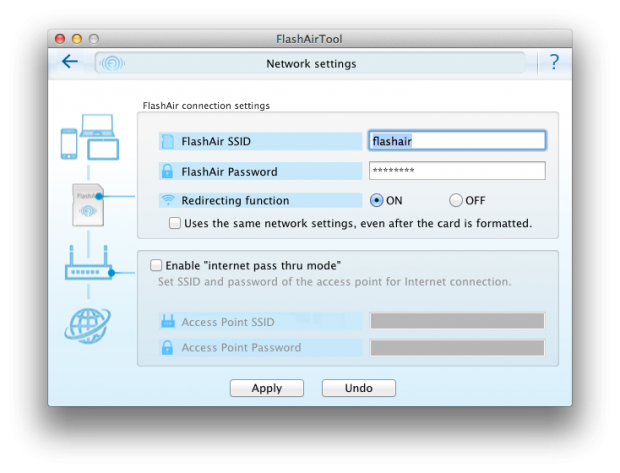Image resolution: width=620 pixels, height=473 pixels.
Task: Click the 'Redirecting function' label
Action: click(x=235, y=201)
